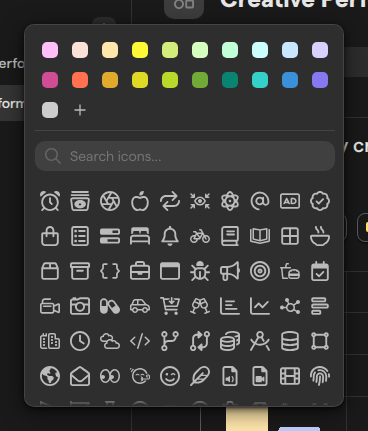This screenshot has height=431, width=368.
Task: Choose the googly eyes icon
Action: click(x=110, y=376)
